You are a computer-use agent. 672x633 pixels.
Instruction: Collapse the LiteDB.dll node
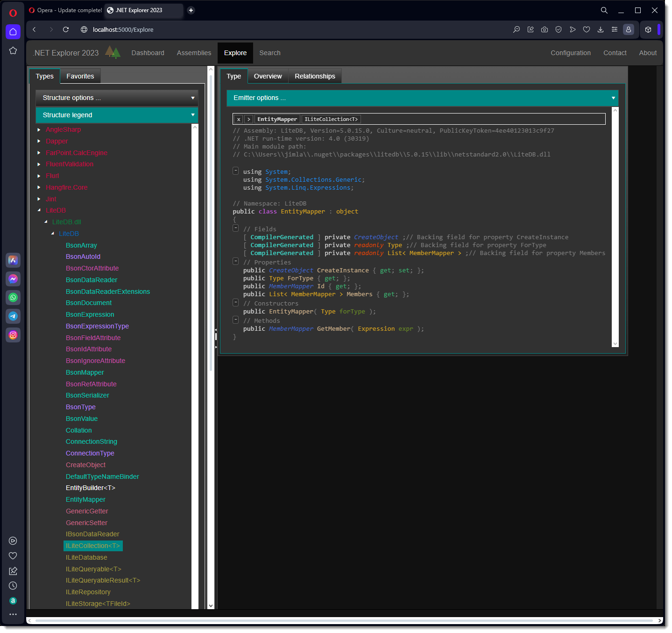46,222
